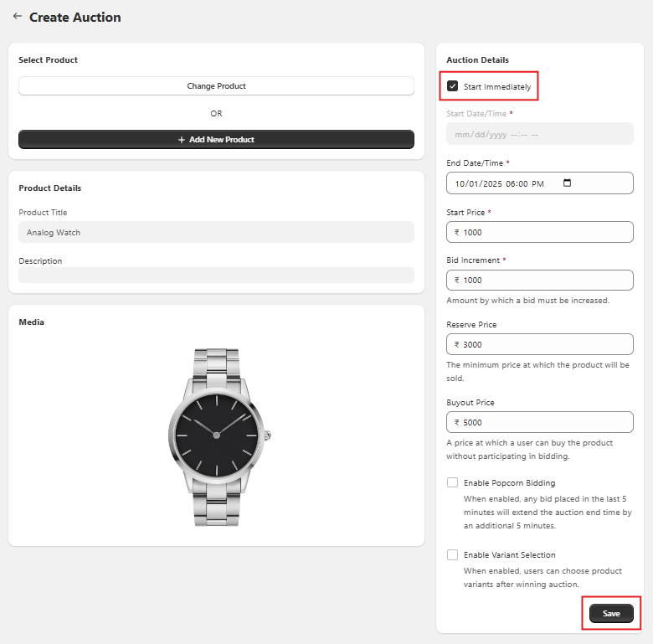This screenshot has width=653, height=644.
Task: Select the Bid Increment input field
Action: [544, 280]
